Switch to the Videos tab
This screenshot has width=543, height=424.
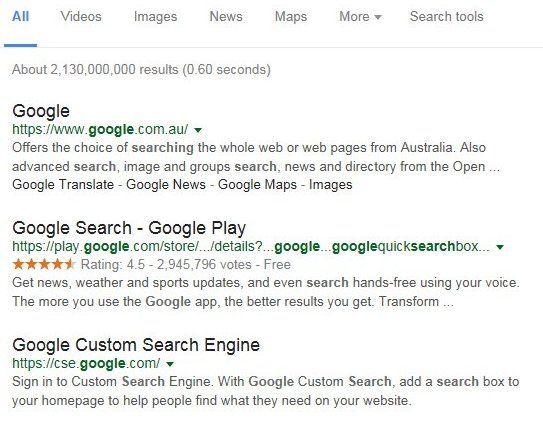coord(81,16)
